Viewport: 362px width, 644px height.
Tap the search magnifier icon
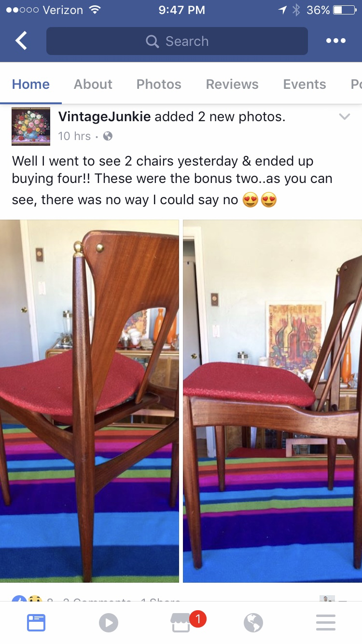[x=152, y=42]
